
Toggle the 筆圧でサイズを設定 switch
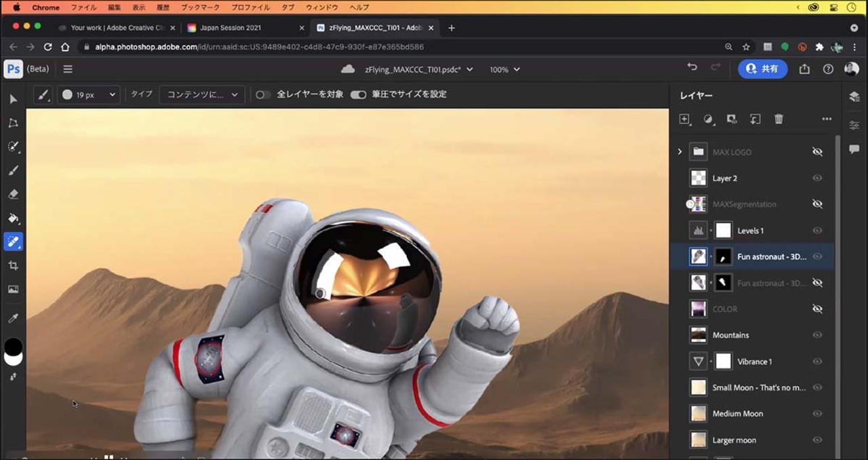(358, 95)
